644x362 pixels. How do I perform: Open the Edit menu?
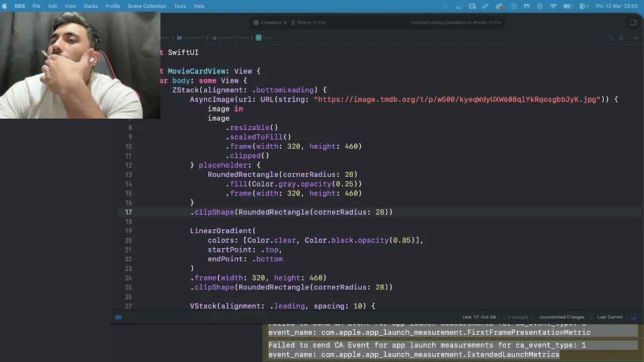coord(53,6)
